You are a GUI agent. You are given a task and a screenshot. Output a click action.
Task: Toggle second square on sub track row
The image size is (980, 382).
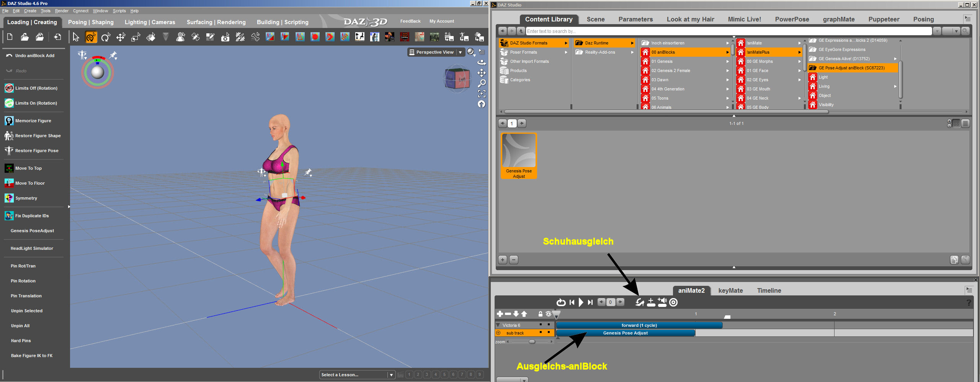click(x=549, y=332)
